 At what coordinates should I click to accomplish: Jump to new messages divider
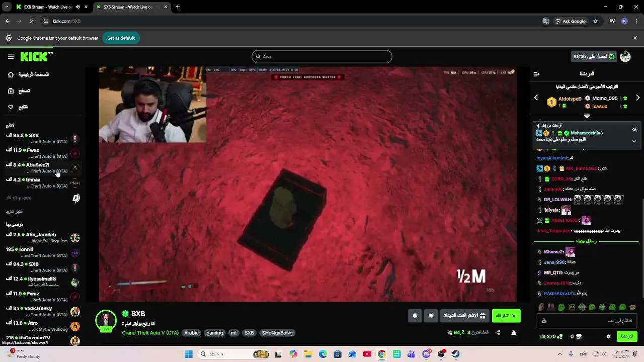click(x=586, y=241)
